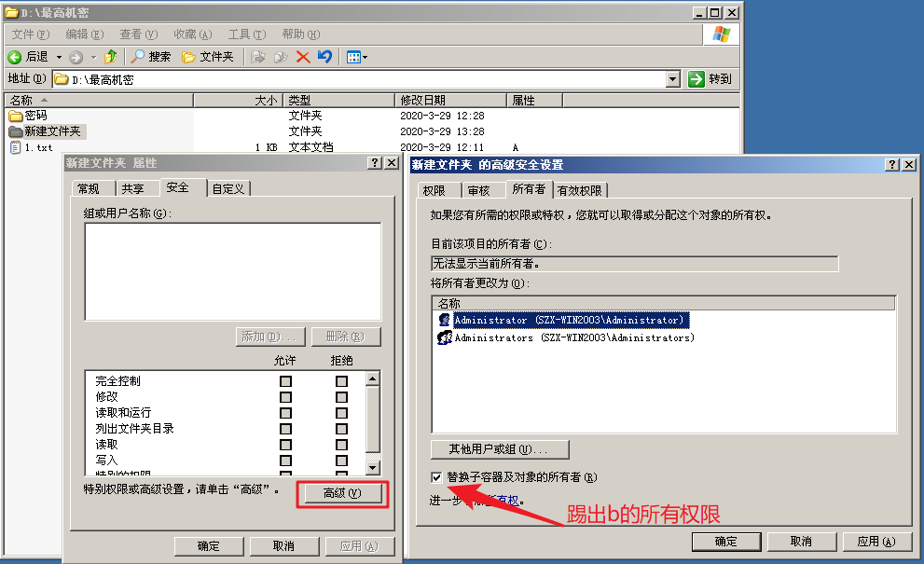Click 确定 in the properties dialog

click(x=209, y=546)
